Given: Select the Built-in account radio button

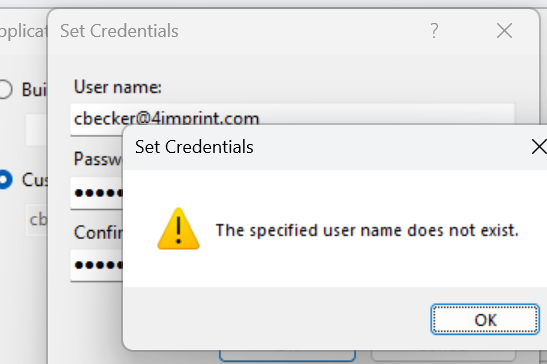Looking at the screenshot, I should tap(5, 89).
